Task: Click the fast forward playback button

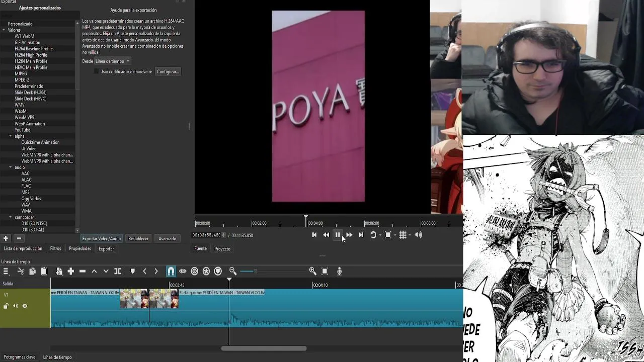Action: click(349, 235)
